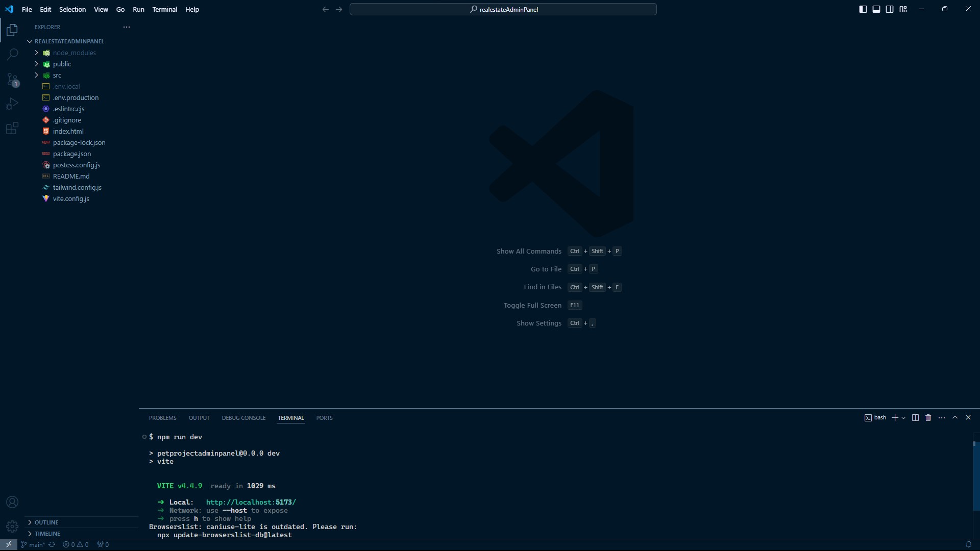Click the realestateAdminPanel command center search box
The width and height of the screenshot is (980, 551).
coord(503,9)
